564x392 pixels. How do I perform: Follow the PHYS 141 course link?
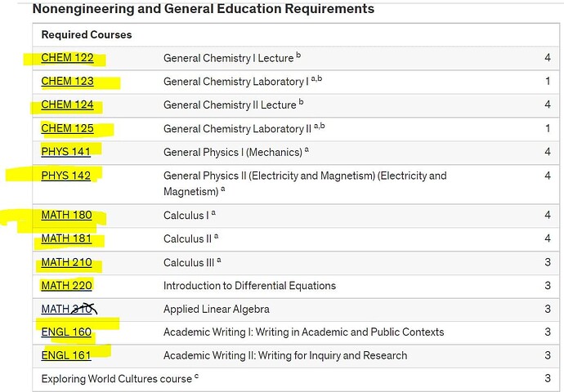point(66,152)
